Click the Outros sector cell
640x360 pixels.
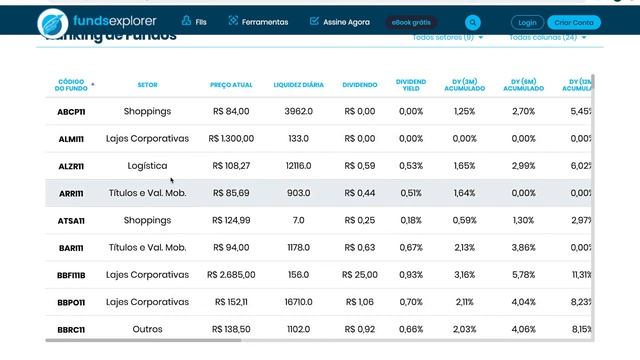pyautogui.click(x=147, y=329)
